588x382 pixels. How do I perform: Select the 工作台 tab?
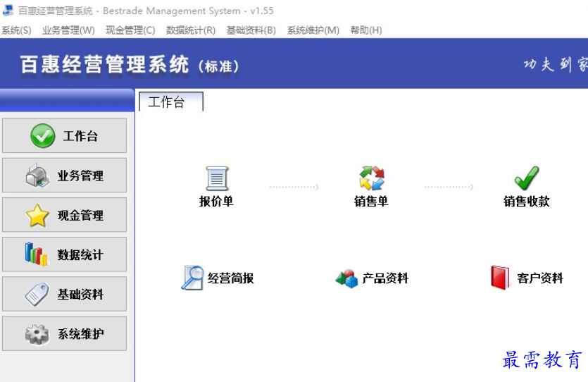[x=171, y=101]
